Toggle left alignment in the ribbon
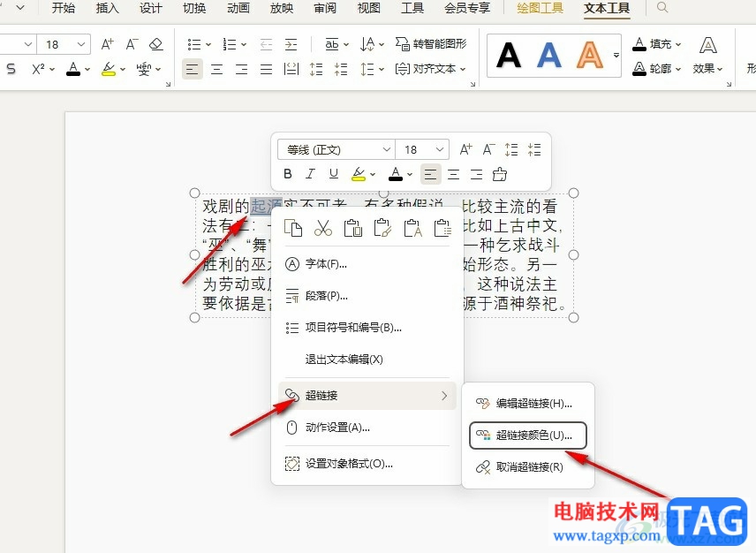This screenshot has height=553, width=756. 192,69
